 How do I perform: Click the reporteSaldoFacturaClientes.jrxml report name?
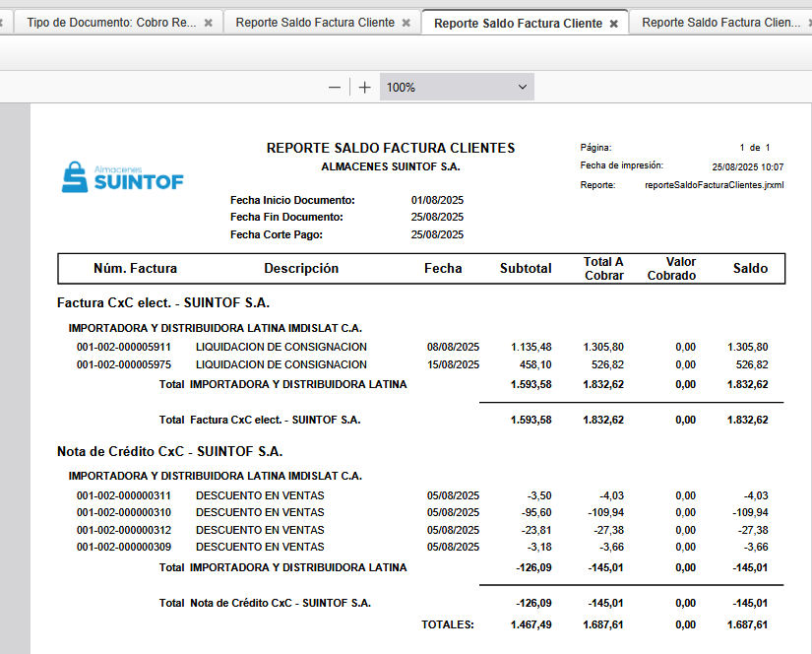pyautogui.click(x=714, y=184)
